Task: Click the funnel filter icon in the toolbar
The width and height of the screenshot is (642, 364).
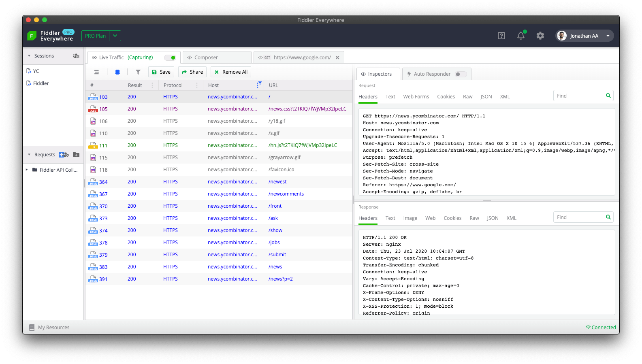Action: pyautogui.click(x=138, y=72)
